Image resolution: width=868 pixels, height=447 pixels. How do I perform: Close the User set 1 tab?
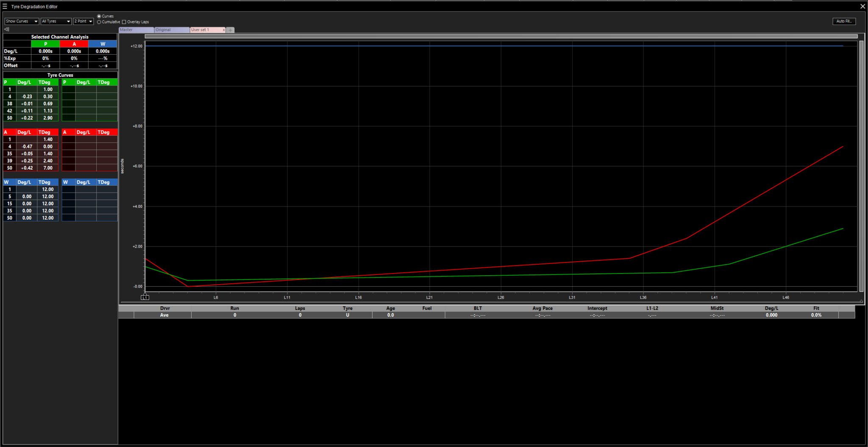[x=224, y=30]
